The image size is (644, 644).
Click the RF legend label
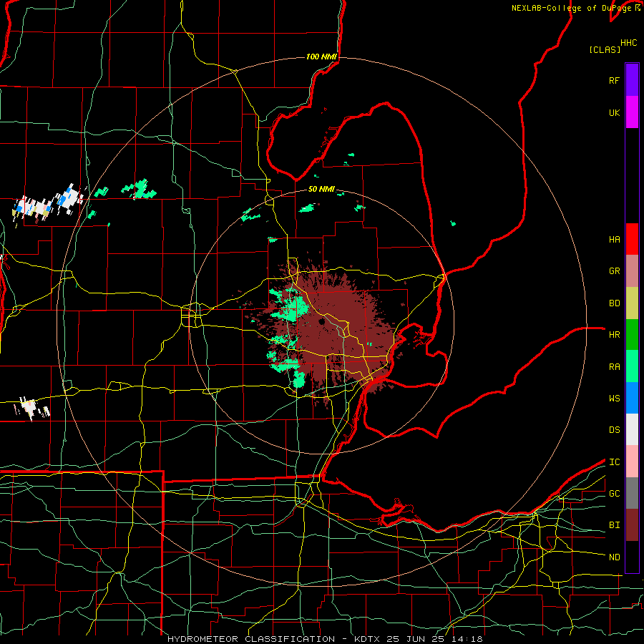[614, 81]
